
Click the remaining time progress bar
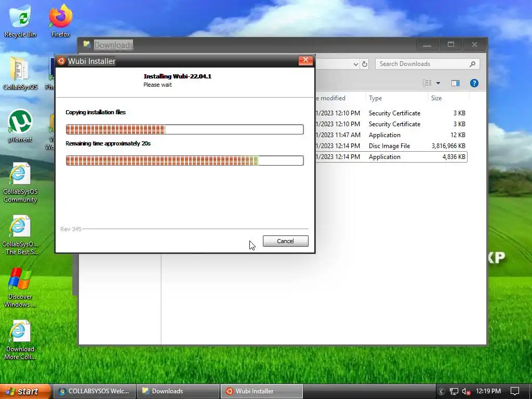(x=184, y=161)
